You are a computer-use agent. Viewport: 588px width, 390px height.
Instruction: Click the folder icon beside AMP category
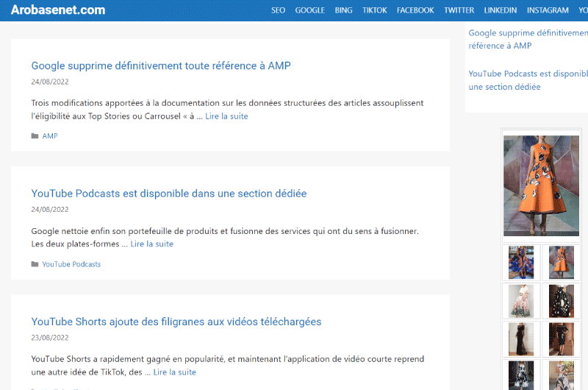(x=35, y=136)
